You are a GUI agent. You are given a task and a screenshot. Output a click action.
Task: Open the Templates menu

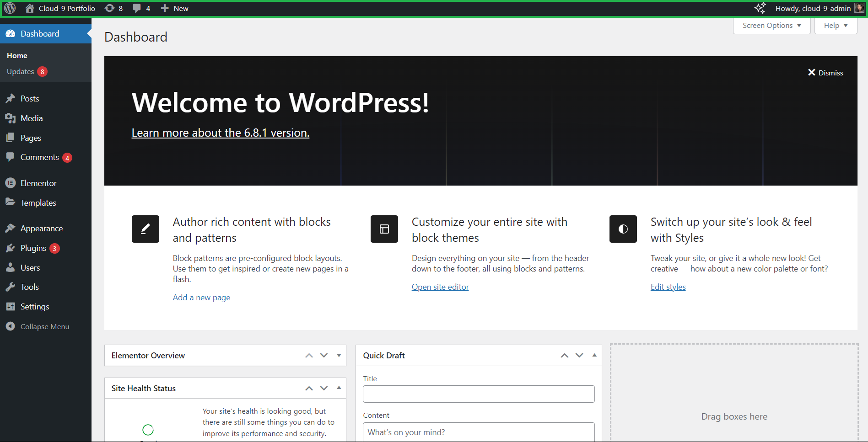pos(38,203)
